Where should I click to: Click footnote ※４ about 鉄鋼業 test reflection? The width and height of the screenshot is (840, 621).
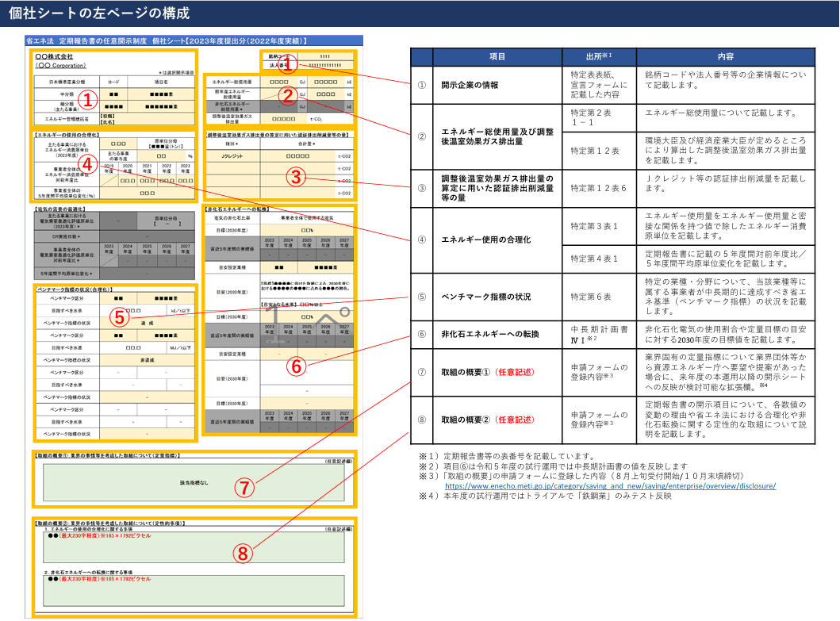(x=545, y=496)
